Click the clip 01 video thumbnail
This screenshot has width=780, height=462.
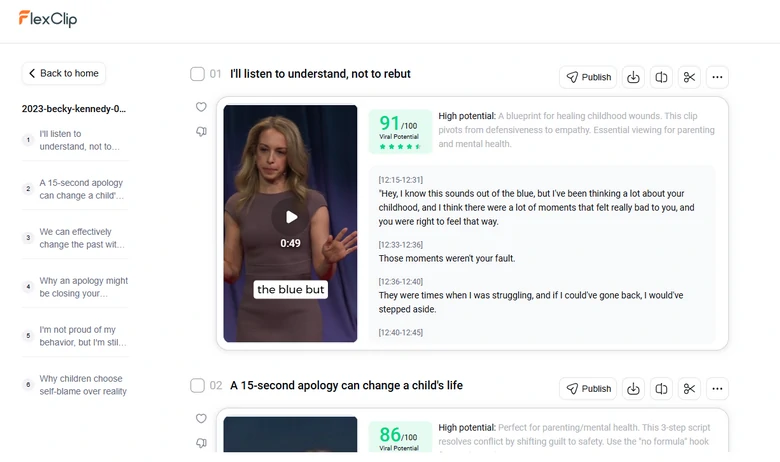coord(291,223)
